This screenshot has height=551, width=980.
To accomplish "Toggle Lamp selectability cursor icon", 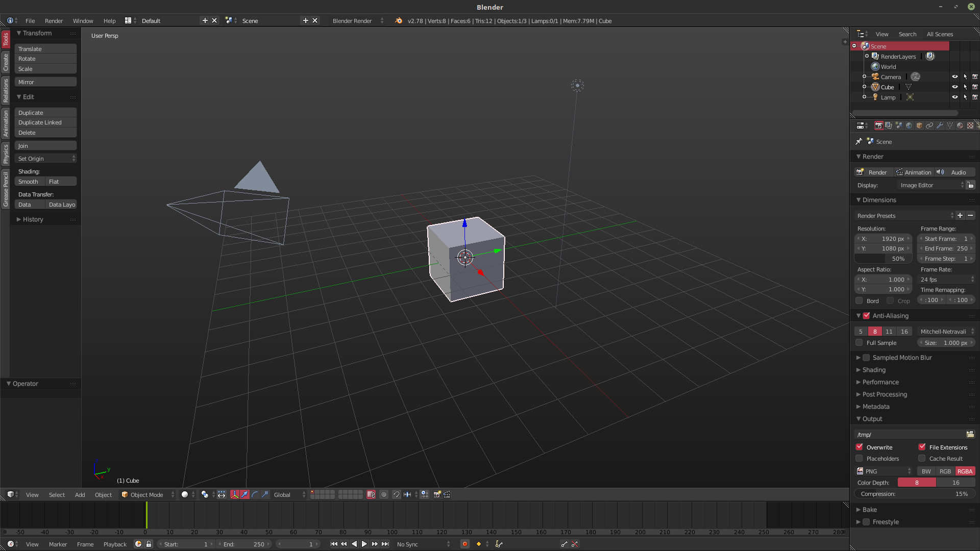I will 965,97.
